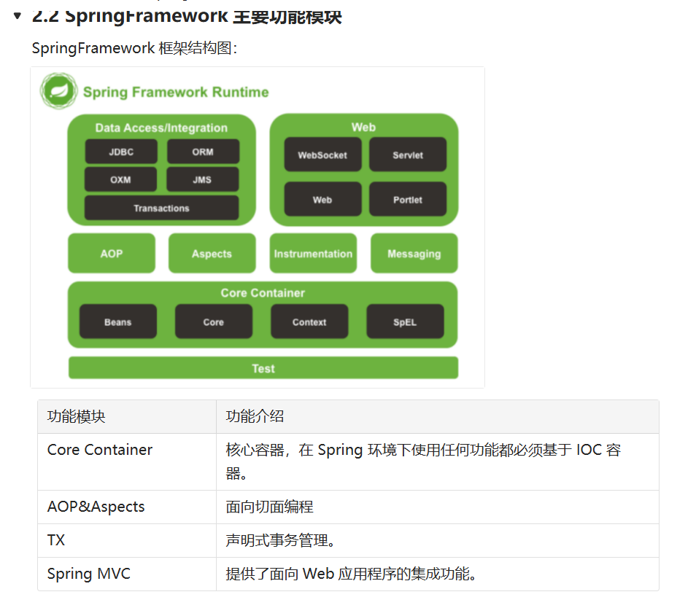Click the 2.2 SpringFramework section heading
696x616 pixels.
pyautogui.click(x=187, y=17)
